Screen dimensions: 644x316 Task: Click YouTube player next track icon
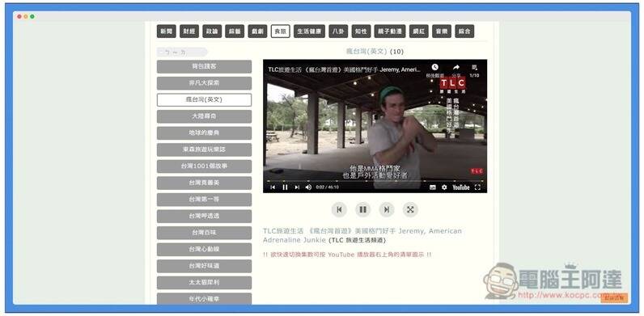297,187
